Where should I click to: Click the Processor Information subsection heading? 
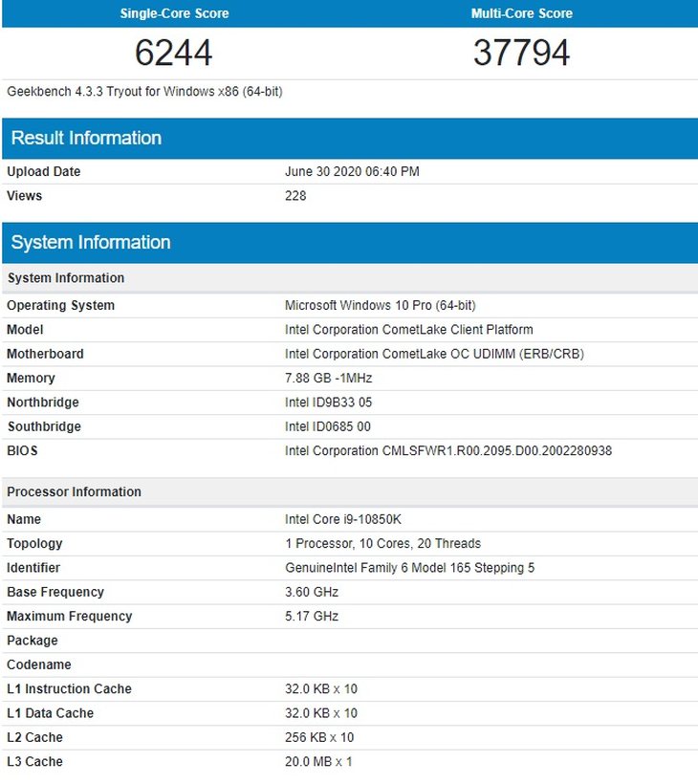point(74,491)
